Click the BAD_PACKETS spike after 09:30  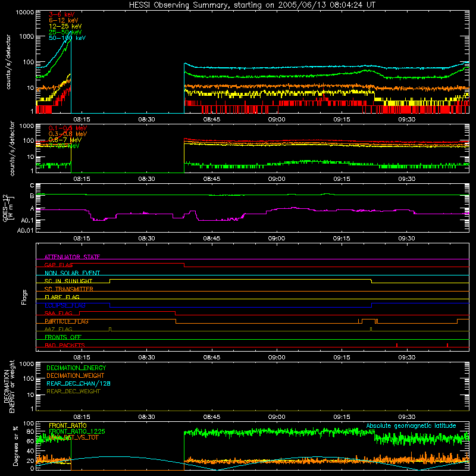point(447,345)
